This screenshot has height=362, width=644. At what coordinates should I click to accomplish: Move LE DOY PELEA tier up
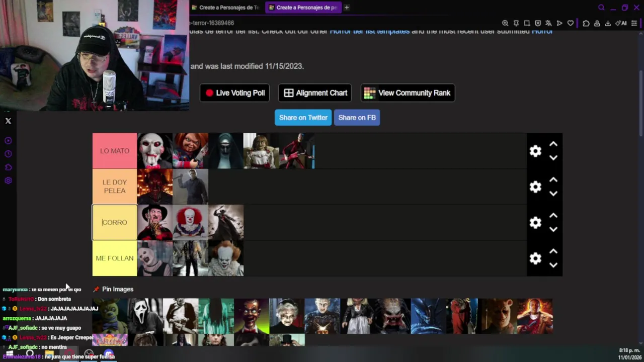click(x=553, y=180)
